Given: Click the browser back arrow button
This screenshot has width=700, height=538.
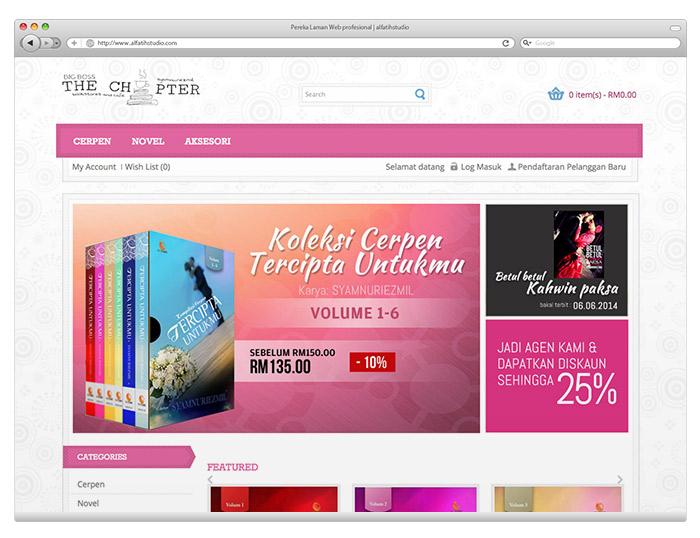Looking at the screenshot, I should [29, 43].
